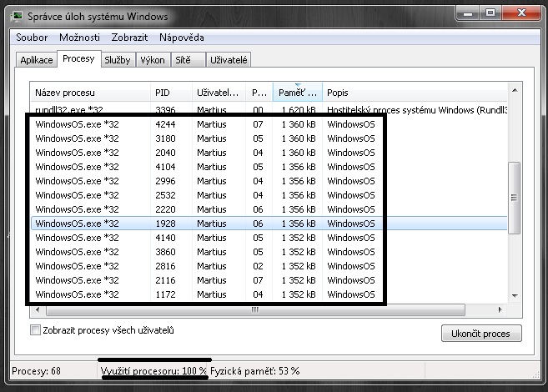Click the horizontal scrollbar thumb

click(x=255, y=309)
